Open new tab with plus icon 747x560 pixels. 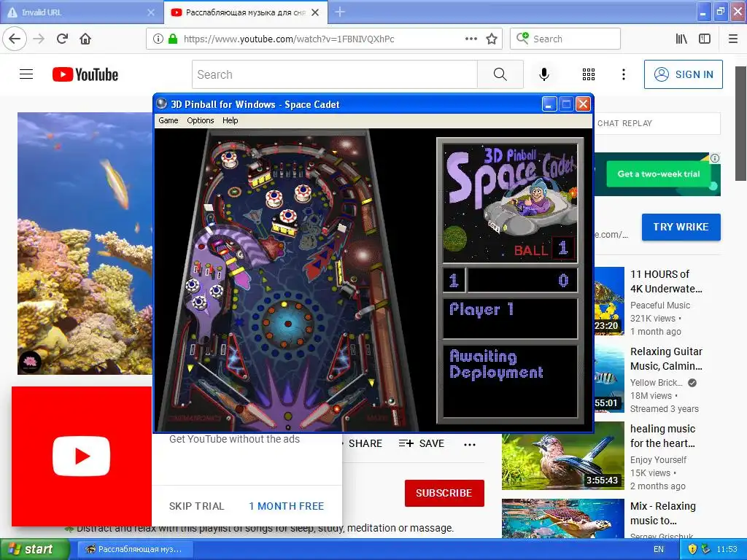pos(340,12)
